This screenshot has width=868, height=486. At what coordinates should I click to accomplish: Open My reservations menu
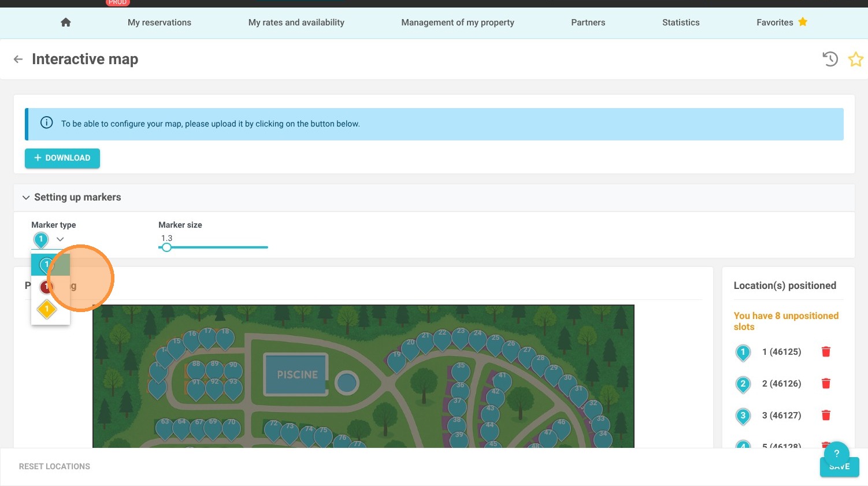159,23
